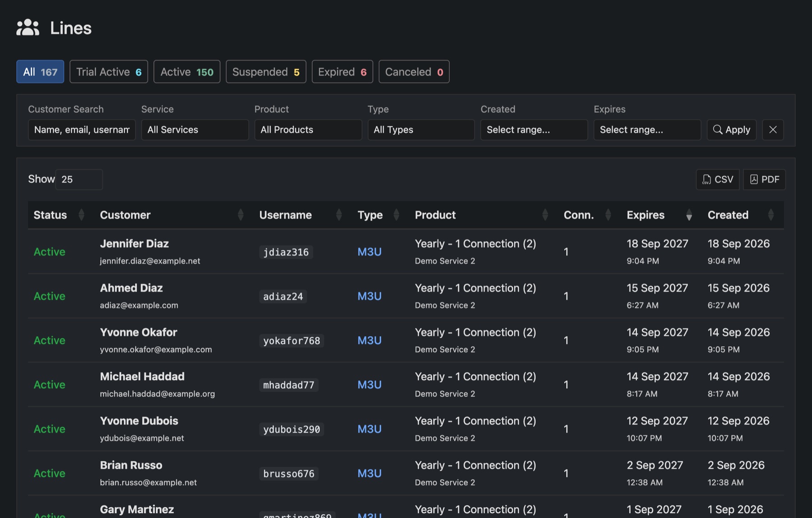812x518 pixels.
Task: Change the Show 25 rows selector
Action: pos(79,179)
